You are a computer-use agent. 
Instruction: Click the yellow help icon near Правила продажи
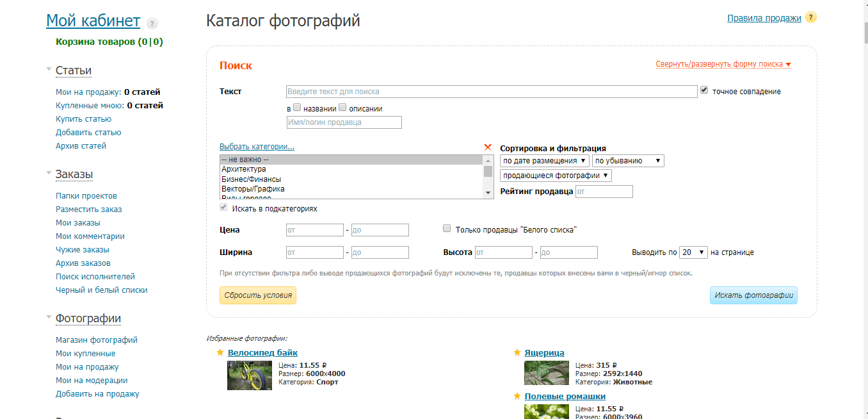pyautogui.click(x=811, y=17)
